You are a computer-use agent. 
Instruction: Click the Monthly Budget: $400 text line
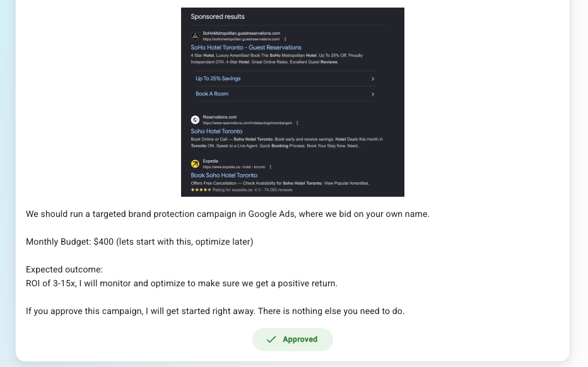coord(139,242)
